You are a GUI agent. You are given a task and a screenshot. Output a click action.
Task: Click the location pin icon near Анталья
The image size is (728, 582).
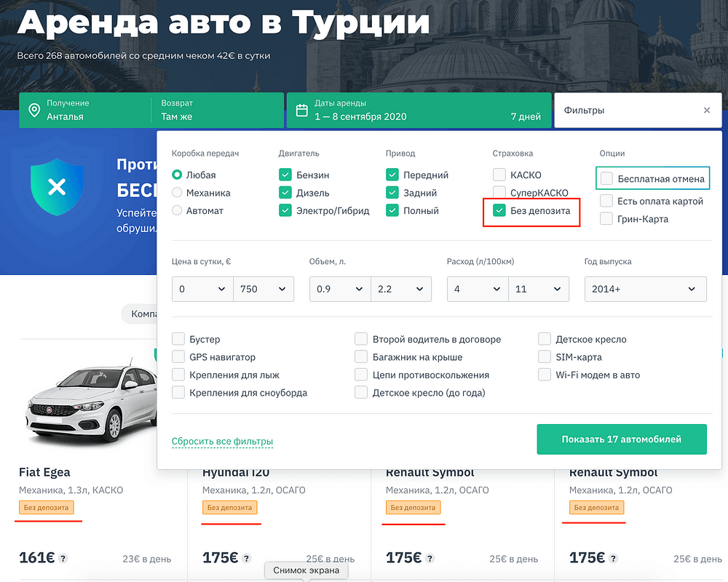coord(34,110)
